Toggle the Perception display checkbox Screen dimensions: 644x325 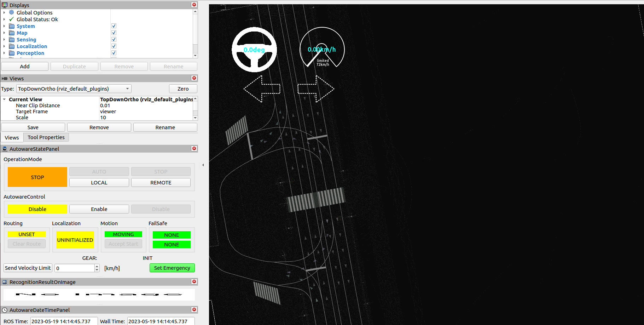point(114,53)
